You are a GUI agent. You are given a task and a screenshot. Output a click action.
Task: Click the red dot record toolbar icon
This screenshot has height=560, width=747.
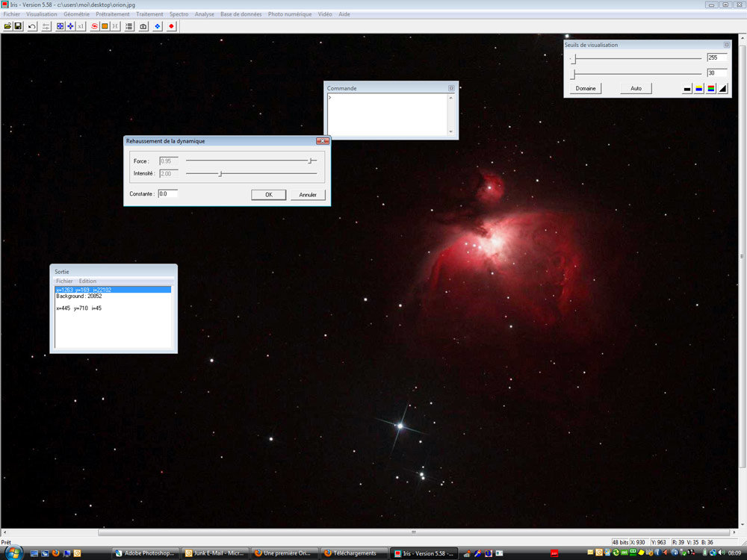[x=172, y=26]
